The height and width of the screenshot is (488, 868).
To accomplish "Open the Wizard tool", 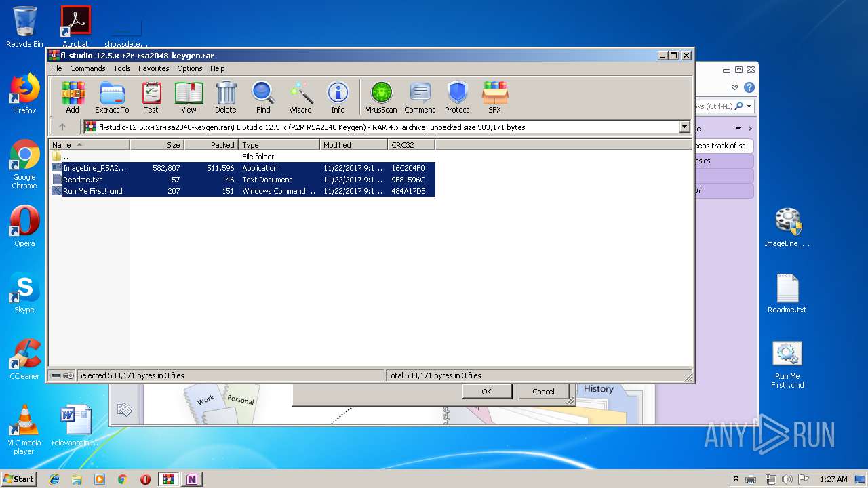I will pos(300,97).
